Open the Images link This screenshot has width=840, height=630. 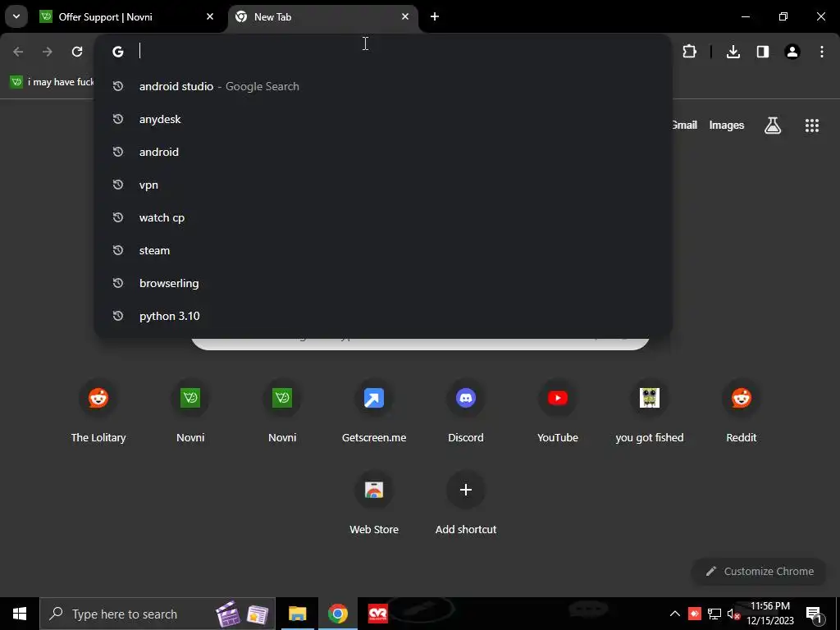pyautogui.click(x=727, y=125)
